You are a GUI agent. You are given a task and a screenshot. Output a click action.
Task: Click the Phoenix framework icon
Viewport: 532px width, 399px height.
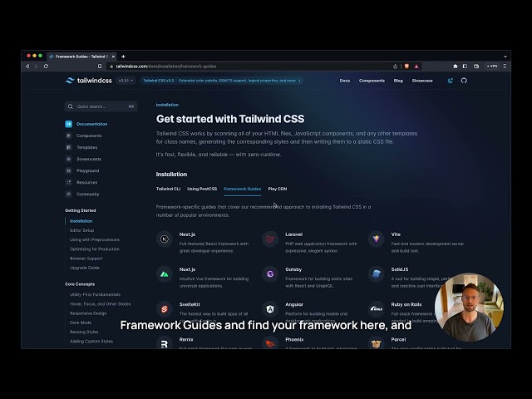[x=270, y=343]
